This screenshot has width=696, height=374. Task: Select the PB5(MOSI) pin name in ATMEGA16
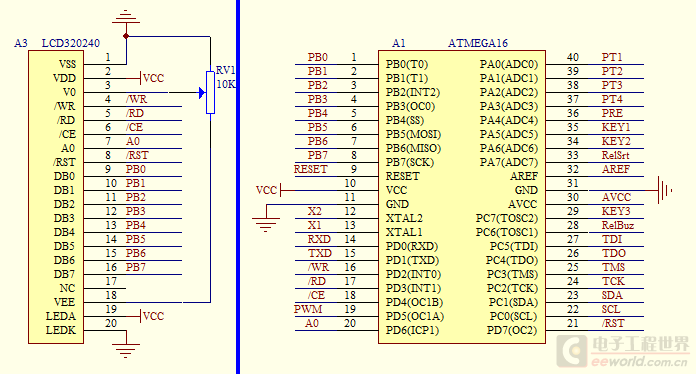pyautogui.click(x=413, y=134)
